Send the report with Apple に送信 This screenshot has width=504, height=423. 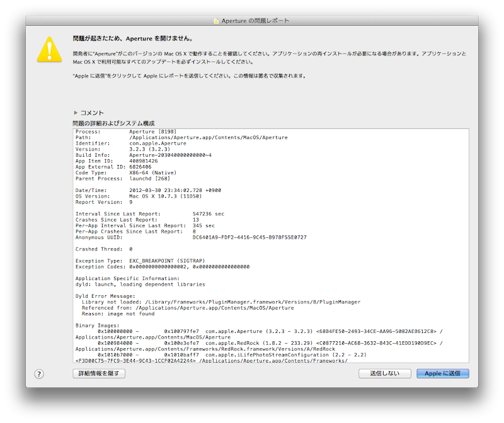[443, 373]
